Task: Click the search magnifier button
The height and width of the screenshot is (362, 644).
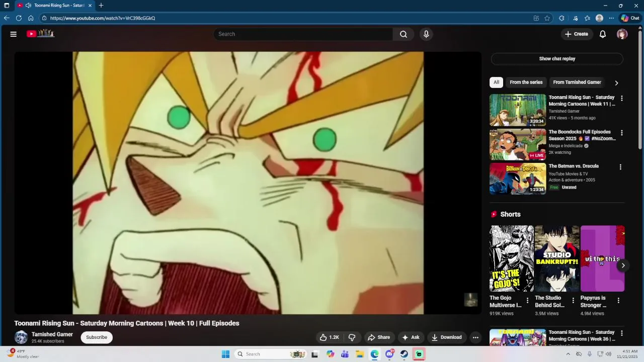Action: click(404, 34)
